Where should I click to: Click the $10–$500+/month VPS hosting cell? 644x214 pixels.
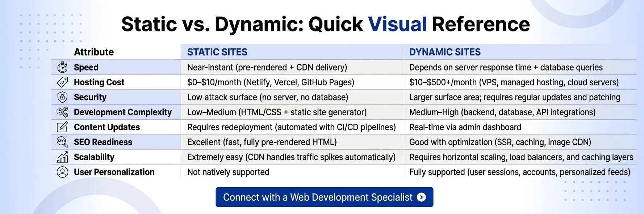pyautogui.click(x=514, y=82)
